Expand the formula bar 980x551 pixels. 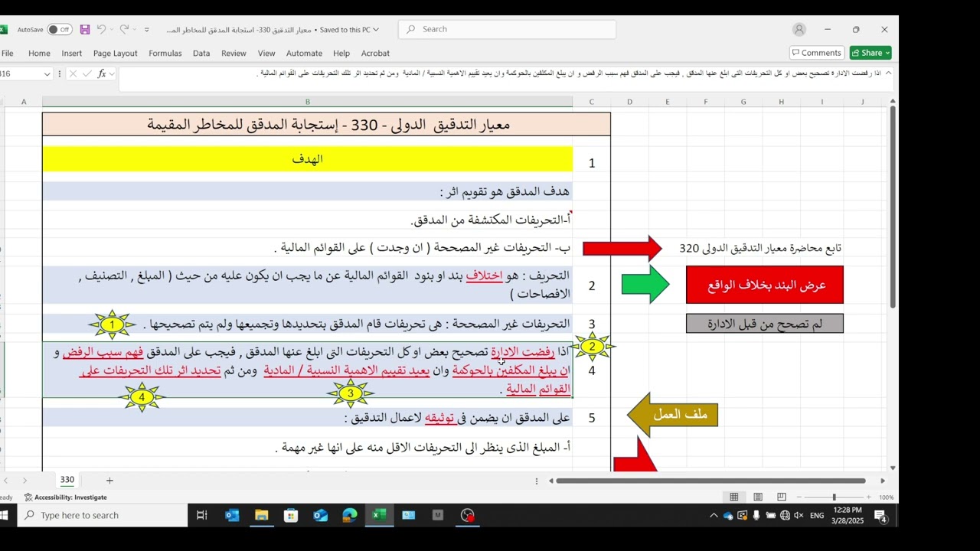click(x=887, y=73)
